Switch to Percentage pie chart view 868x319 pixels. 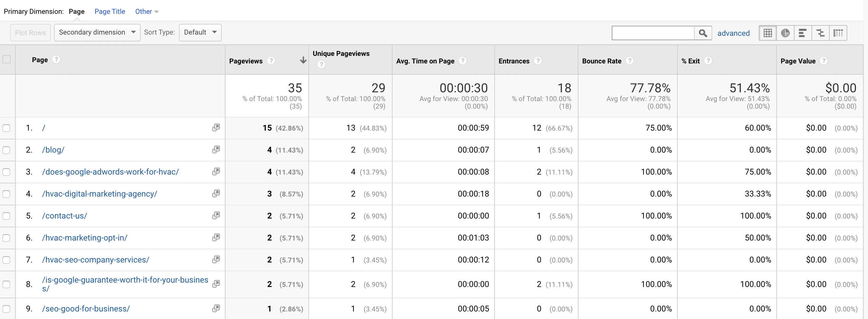pyautogui.click(x=785, y=33)
